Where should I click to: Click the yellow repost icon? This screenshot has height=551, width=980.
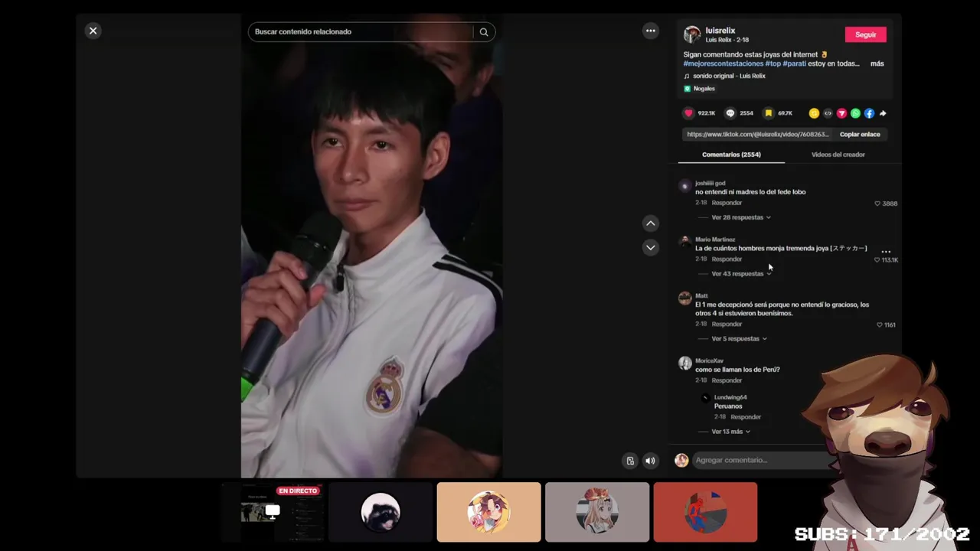(814, 113)
